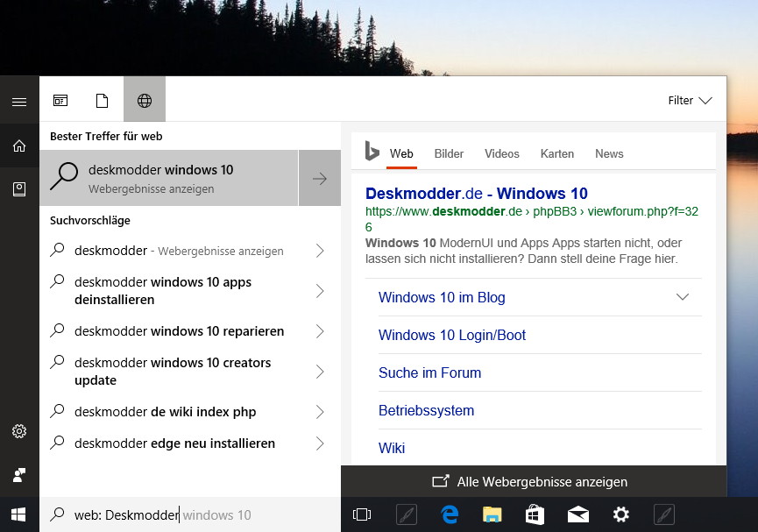Click the first feather pen taskbar icon
Screen dimensions: 758x532
click(x=407, y=514)
